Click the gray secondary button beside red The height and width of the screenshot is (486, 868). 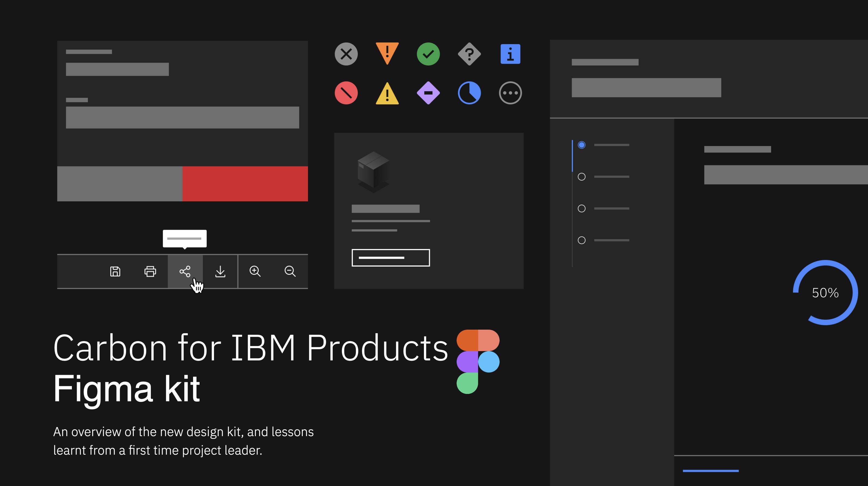[x=120, y=184]
